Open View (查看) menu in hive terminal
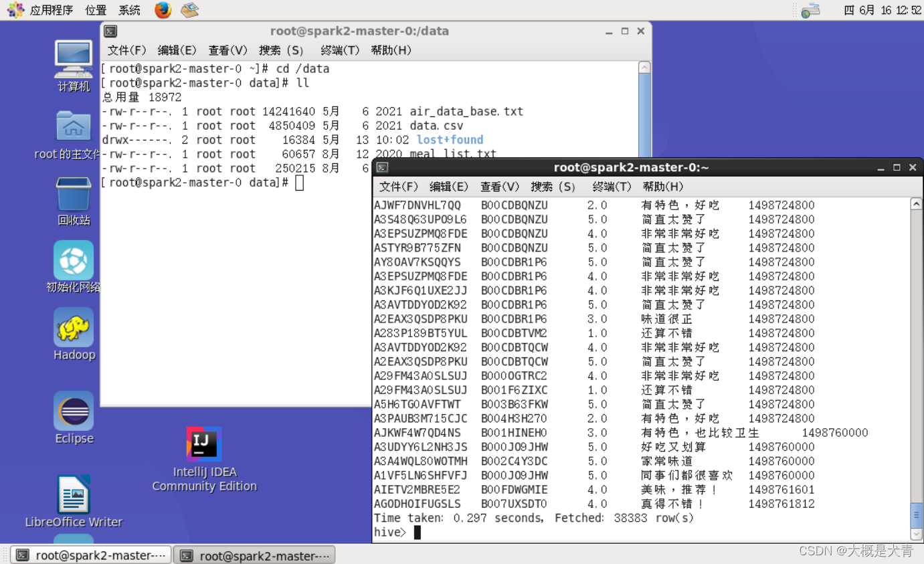This screenshot has height=564, width=924. pyautogui.click(x=500, y=187)
